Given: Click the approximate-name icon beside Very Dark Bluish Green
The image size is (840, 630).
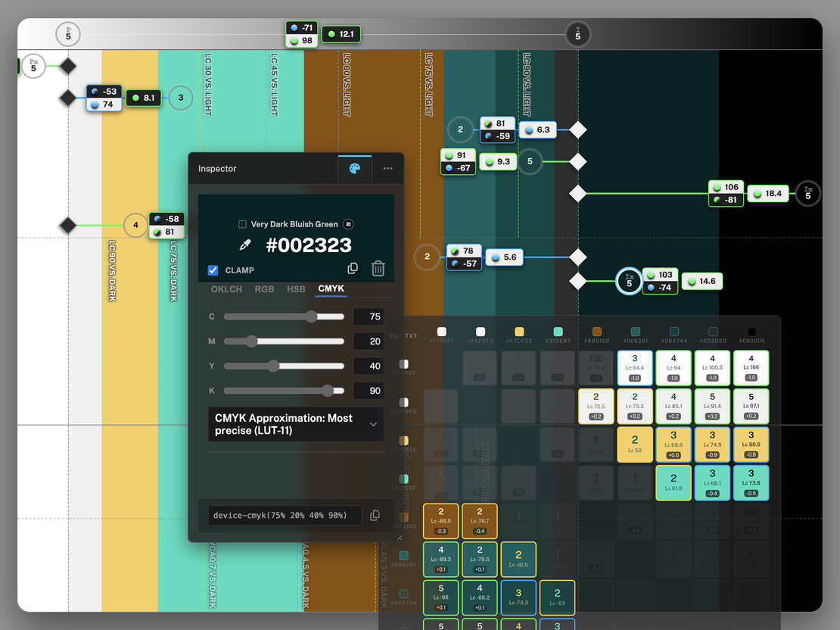Looking at the screenshot, I should click(348, 224).
